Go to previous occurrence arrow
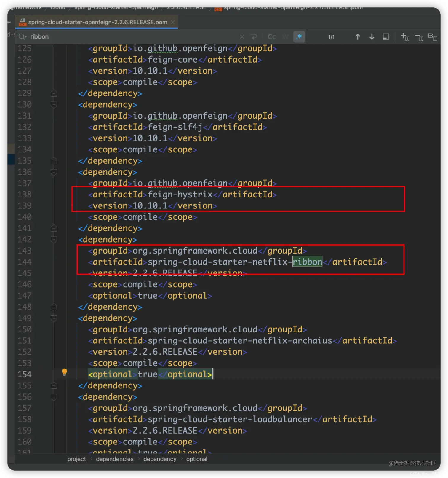Screen dimensions: 448x478 pyautogui.click(x=358, y=37)
